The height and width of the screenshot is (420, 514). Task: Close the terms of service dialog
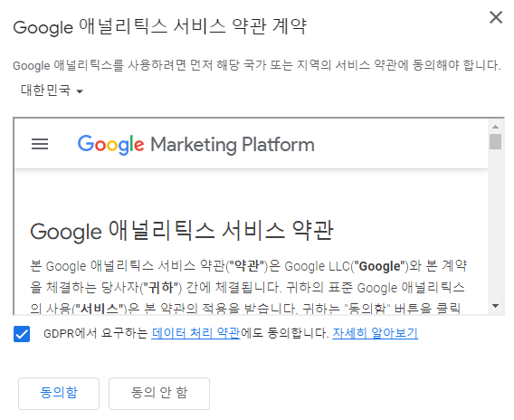click(496, 17)
